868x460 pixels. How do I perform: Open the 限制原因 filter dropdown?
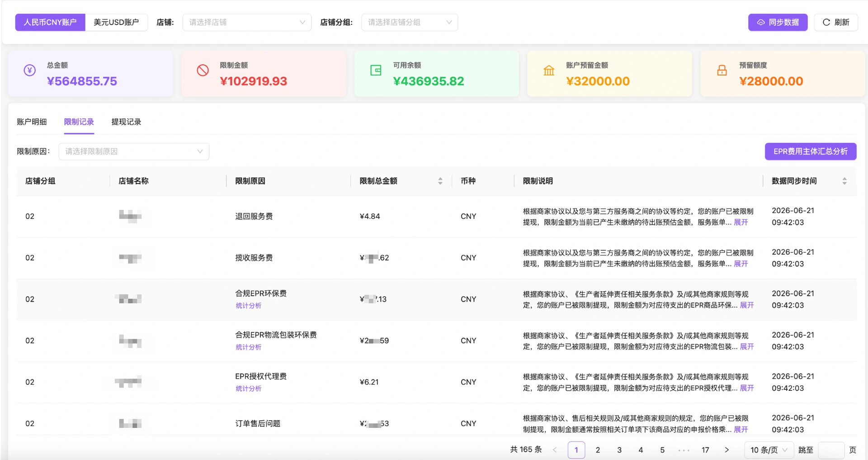134,152
